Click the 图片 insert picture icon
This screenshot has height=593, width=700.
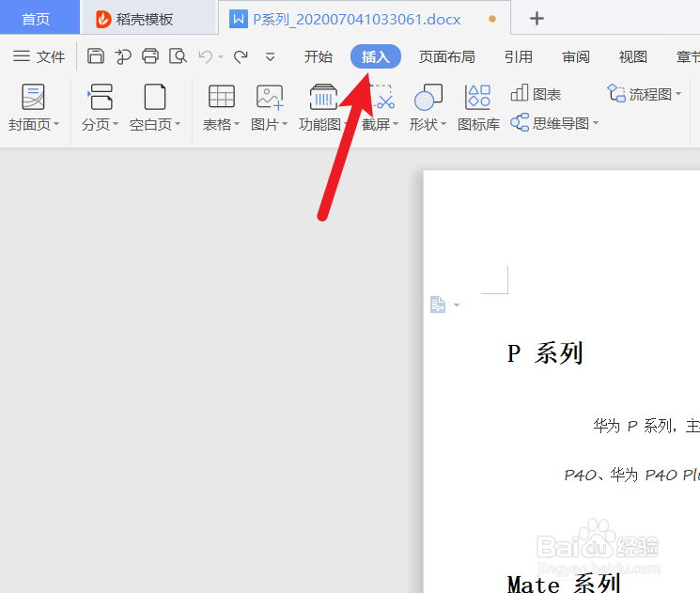tap(270, 97)
